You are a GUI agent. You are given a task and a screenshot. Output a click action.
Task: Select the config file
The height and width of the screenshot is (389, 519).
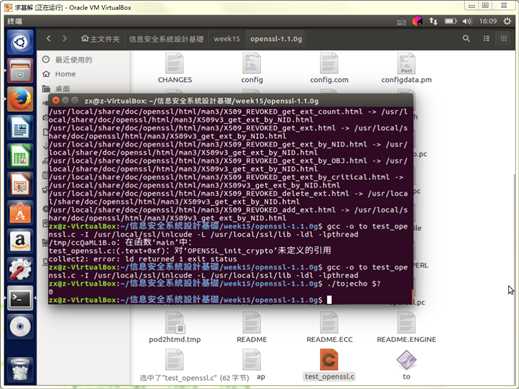click(252, 68)
